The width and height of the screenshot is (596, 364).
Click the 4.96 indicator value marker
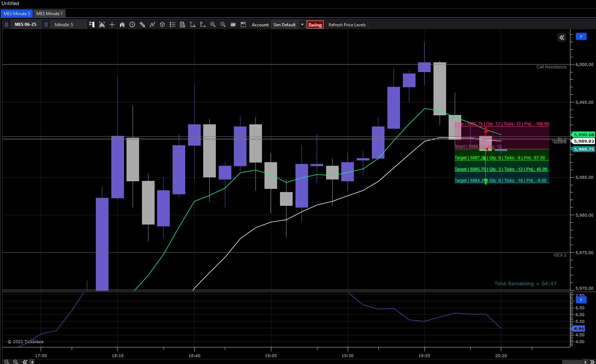pos(579,329)
